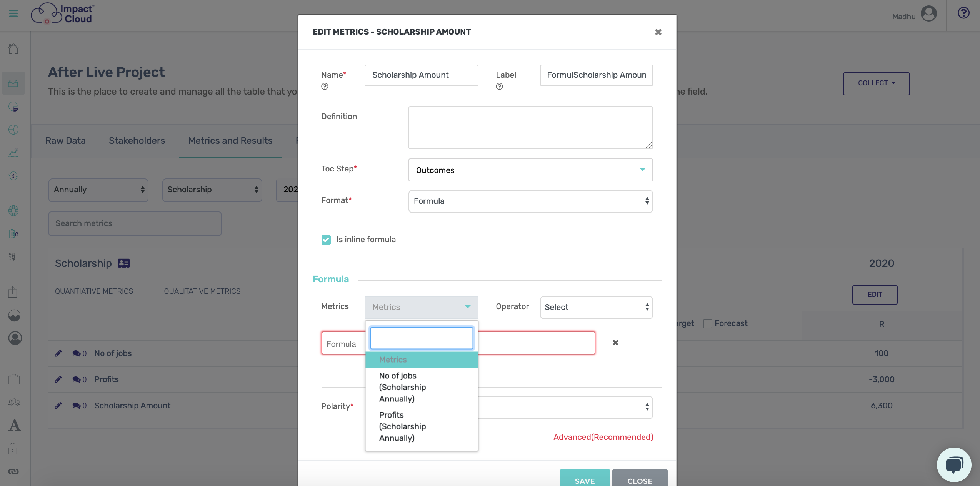Screen dimensions: 980x486
Task: Toggle the Is inline formula checkbox
Action: point(326,240)
